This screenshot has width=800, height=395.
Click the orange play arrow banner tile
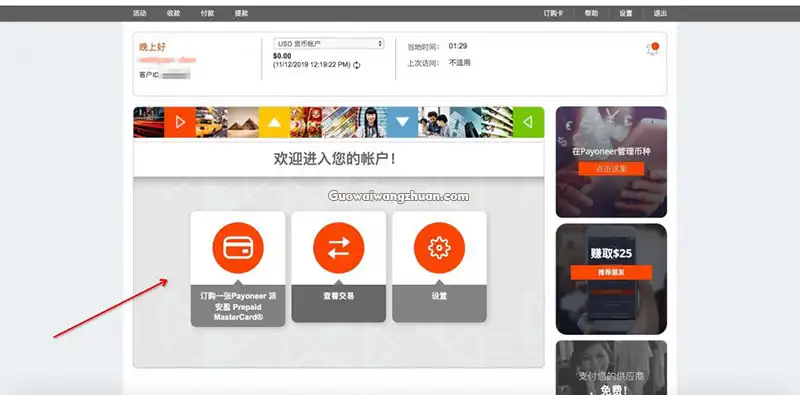(180, 122)
